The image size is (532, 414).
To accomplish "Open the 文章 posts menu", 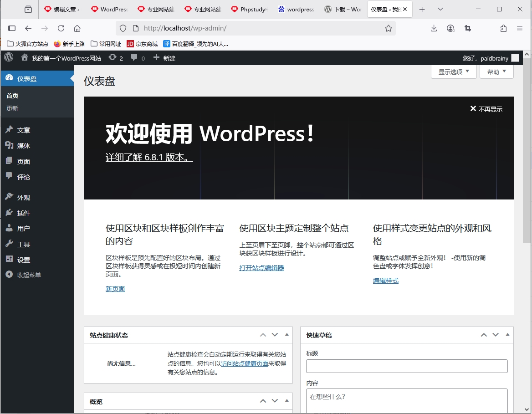I will 36,130.
